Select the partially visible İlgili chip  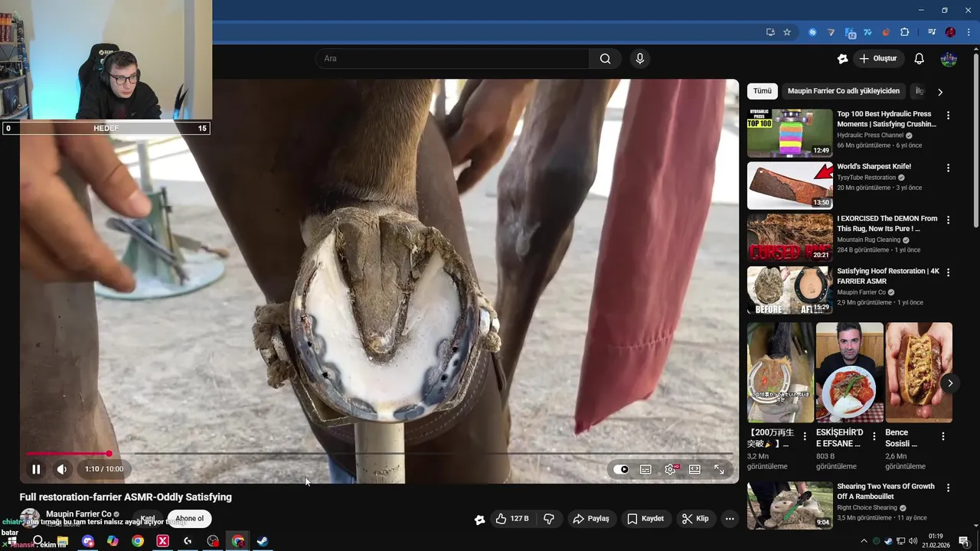click(x=920, y=91)
